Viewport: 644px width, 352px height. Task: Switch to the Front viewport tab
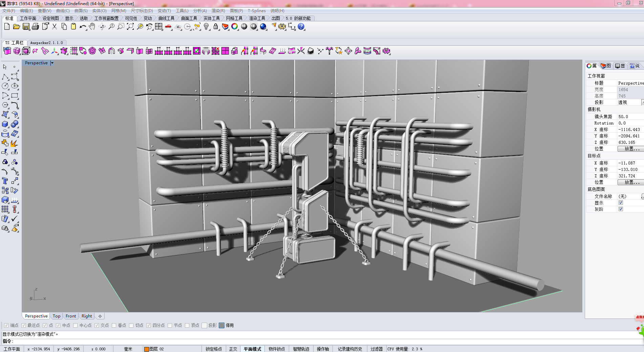[71, 316]
